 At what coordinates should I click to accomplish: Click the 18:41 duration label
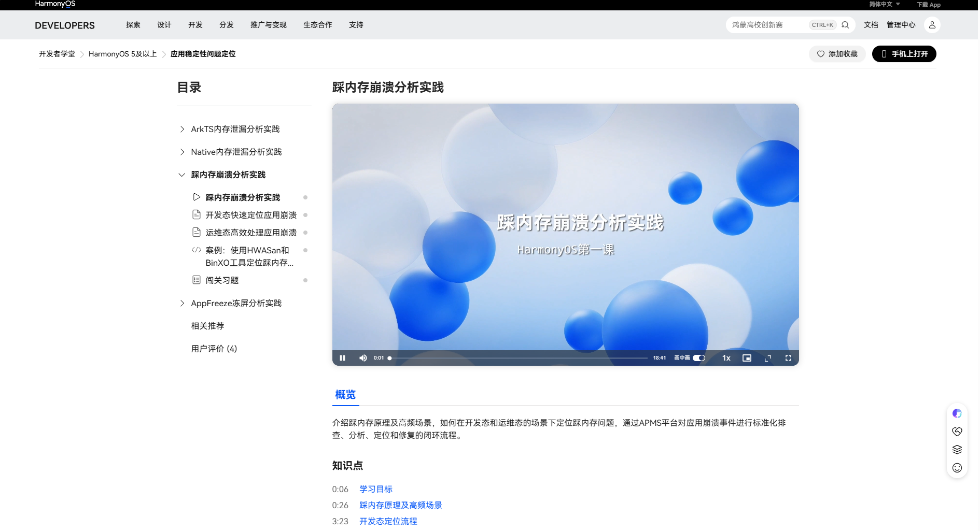click(660, 358)
